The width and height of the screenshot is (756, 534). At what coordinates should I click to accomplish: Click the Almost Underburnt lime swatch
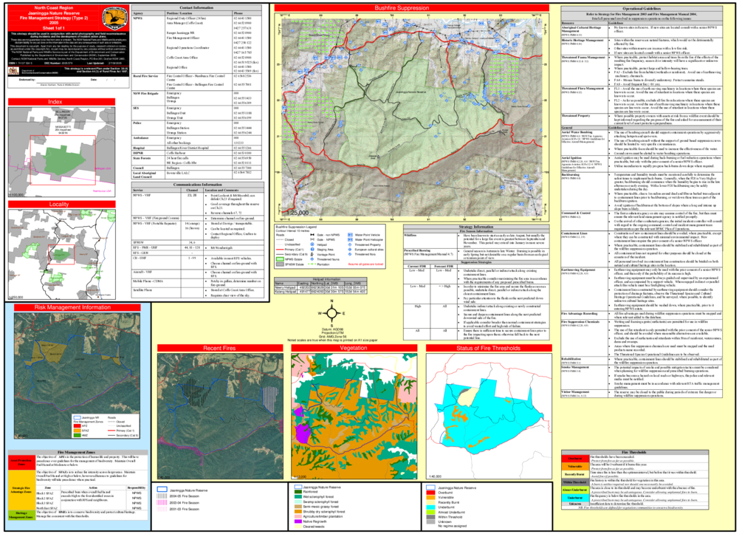pos(430,513)
